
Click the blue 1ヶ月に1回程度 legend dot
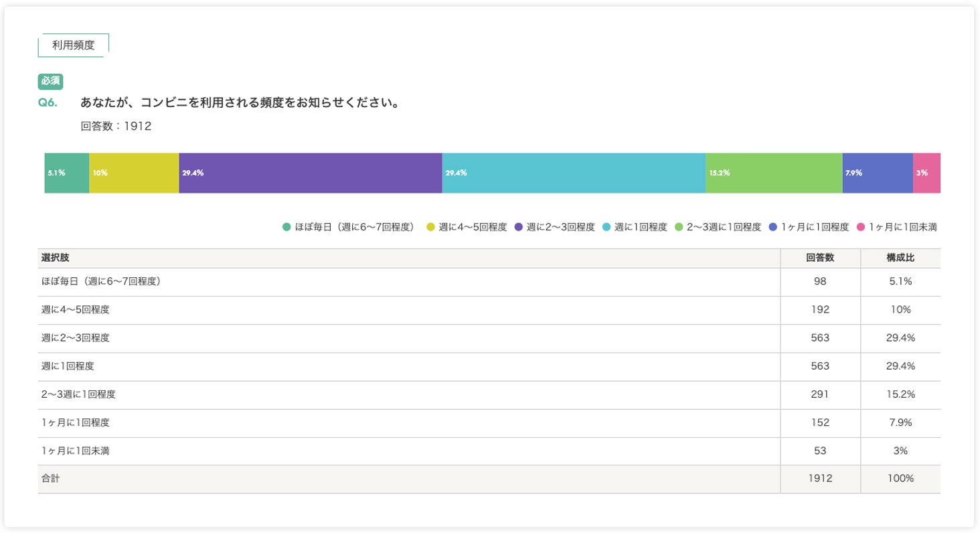click(x=773, y=227)
